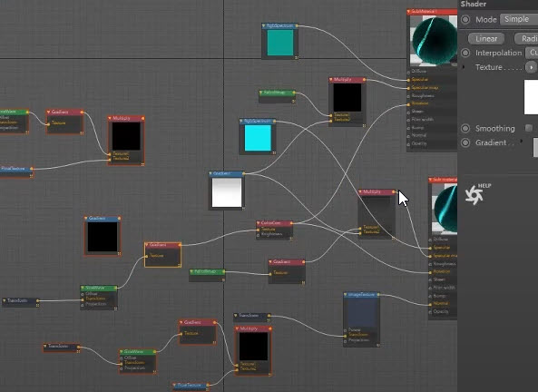Viewport: 538px width, 392px height.
Task: Collapse the top Sub material node triangle
Action: pos(408,12)
